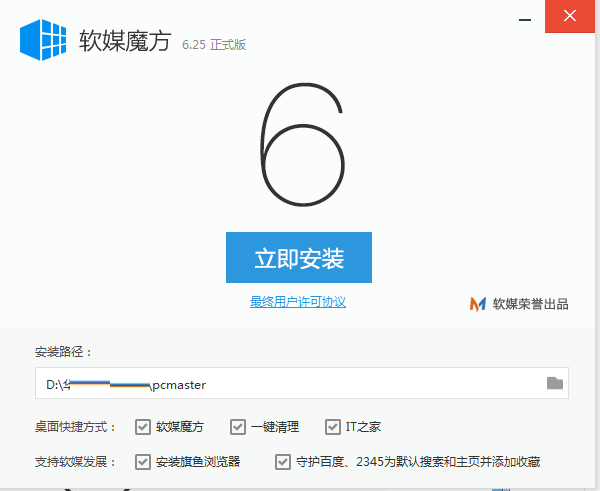This screenshot has height=491, width=600.
Task: Click the 支持软媒发展 label
Action: 75,462
